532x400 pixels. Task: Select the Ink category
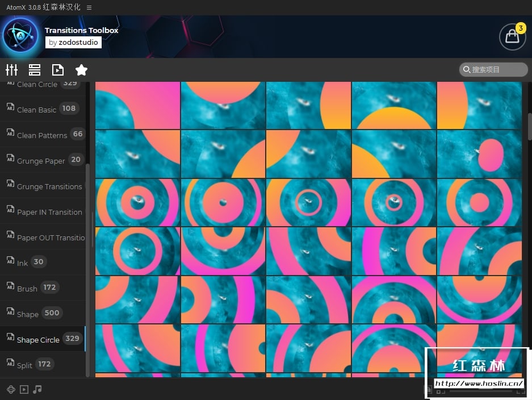click(43, 262)
